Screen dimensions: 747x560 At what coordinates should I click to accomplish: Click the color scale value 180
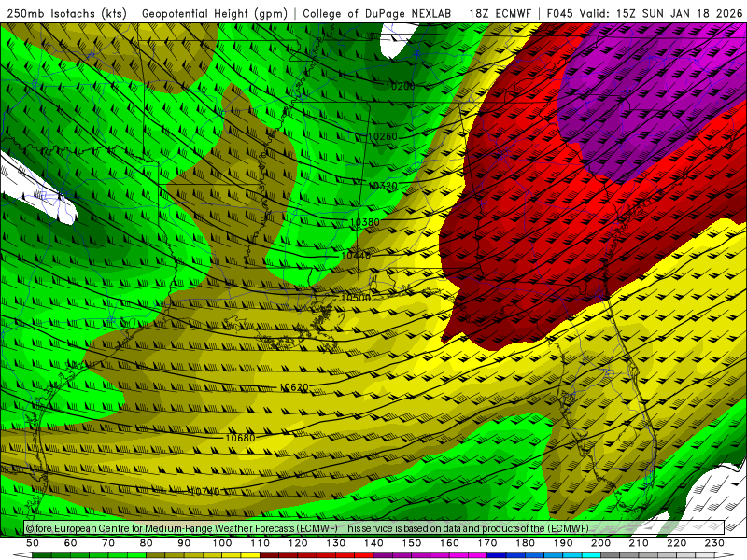pos(526,543)
